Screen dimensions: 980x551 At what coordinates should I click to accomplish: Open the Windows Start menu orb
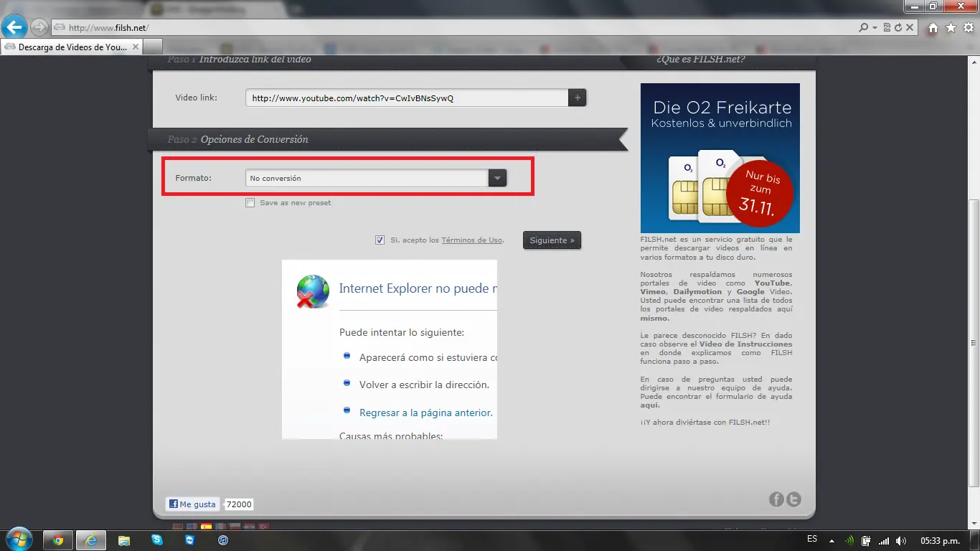(19, 540)
